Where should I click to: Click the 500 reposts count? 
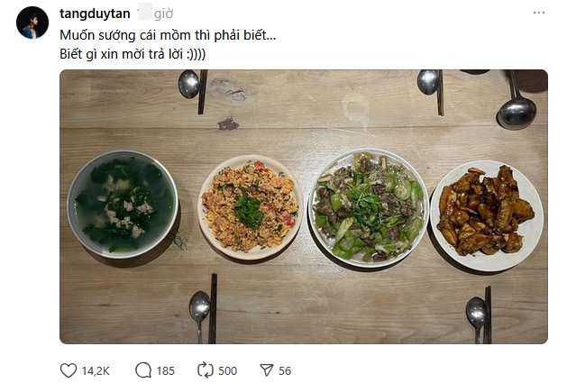coord(227,370)
